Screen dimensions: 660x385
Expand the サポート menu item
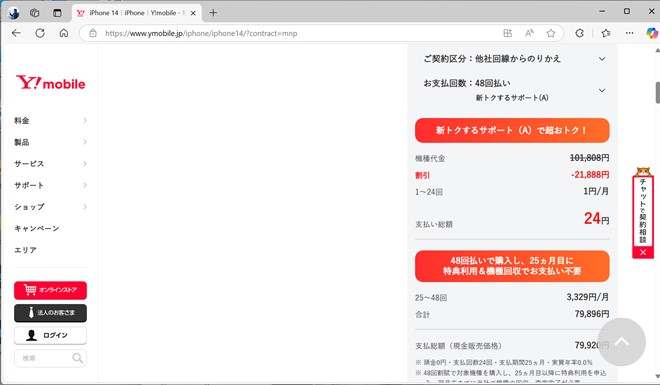click(51, 185)
